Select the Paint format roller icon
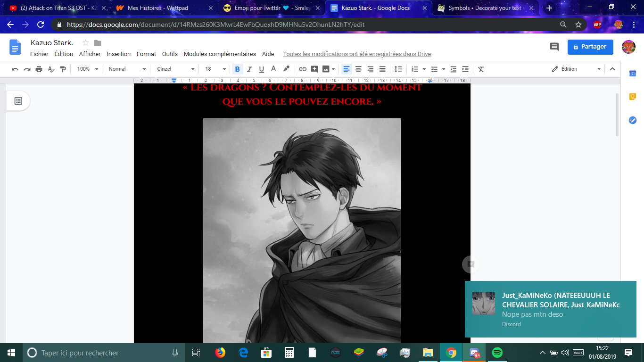This screenshot has height=362, width=644. coord(63,69)
